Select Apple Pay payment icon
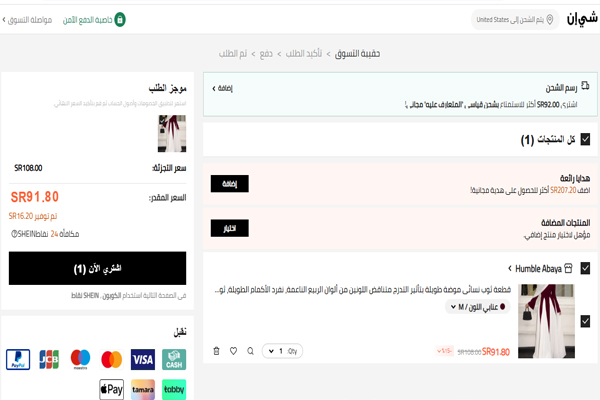Viewport: 600px width, 400px height. click(111, 390)
